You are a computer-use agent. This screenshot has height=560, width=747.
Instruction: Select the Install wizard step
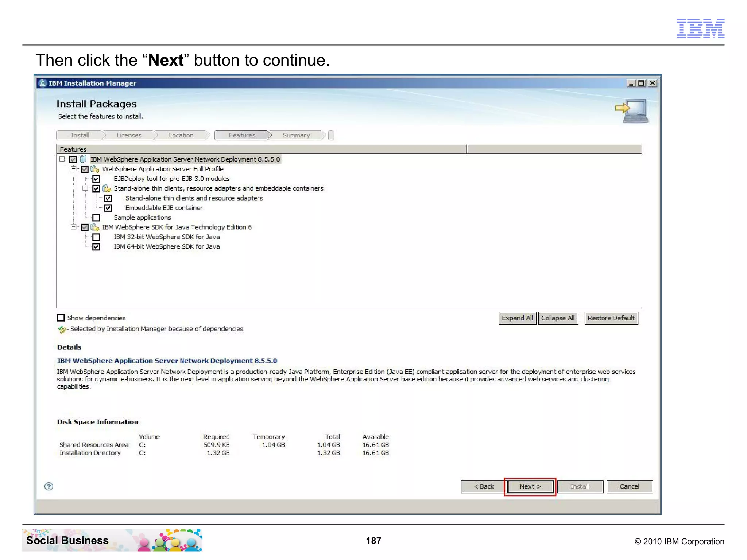tap(80, 135)
